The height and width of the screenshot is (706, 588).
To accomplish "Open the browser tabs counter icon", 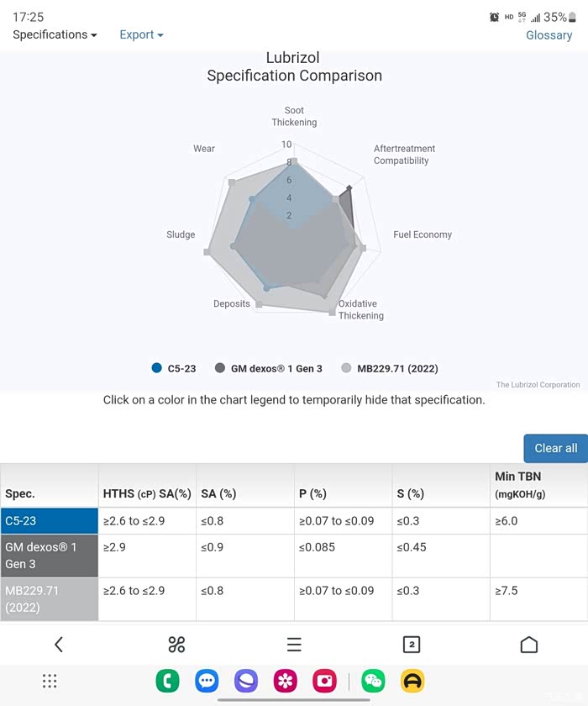I will pos(411,645).
